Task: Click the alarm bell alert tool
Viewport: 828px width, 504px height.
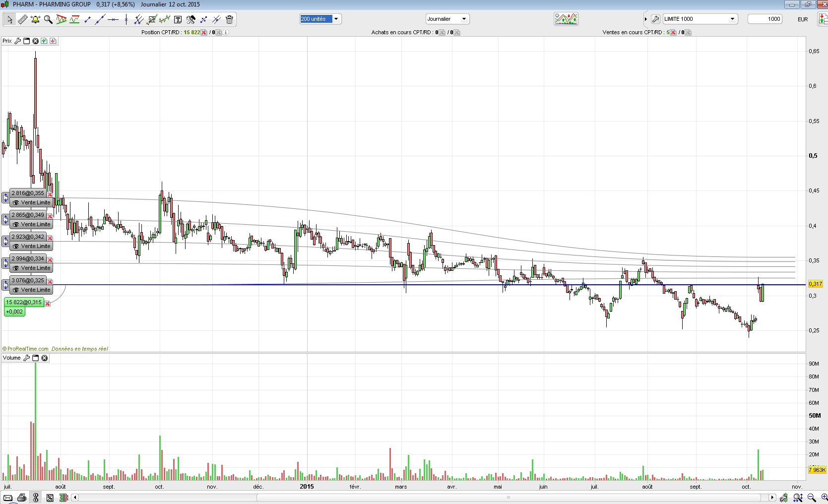Action: pyautogui.click(x=35, y=19)
